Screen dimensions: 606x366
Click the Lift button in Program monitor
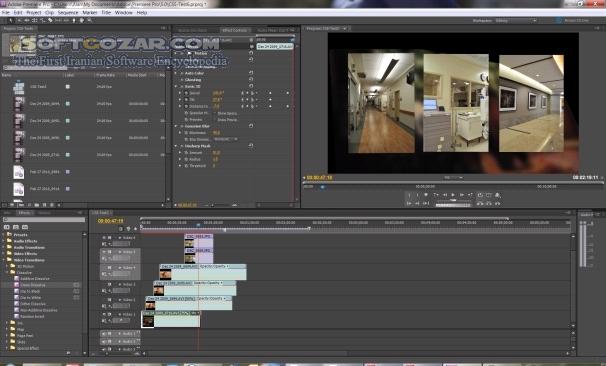click(480, 203)
